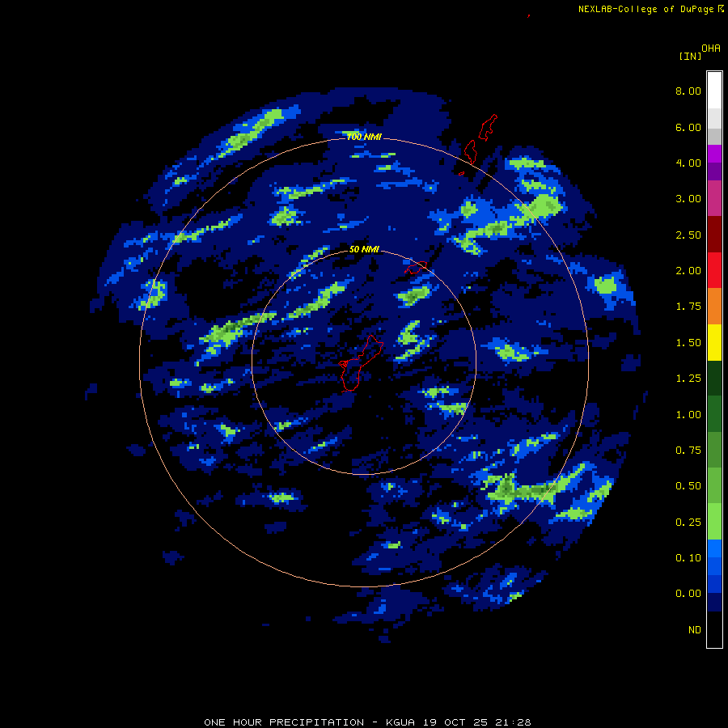Image resolution: width=728 pixels, height=728 pixels.
Task: Click the 0.25 legend value
Action: point(688,523)
